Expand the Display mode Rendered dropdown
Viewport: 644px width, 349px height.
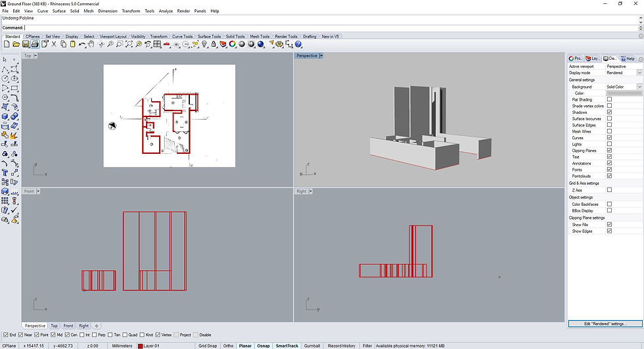pos(639,73)
